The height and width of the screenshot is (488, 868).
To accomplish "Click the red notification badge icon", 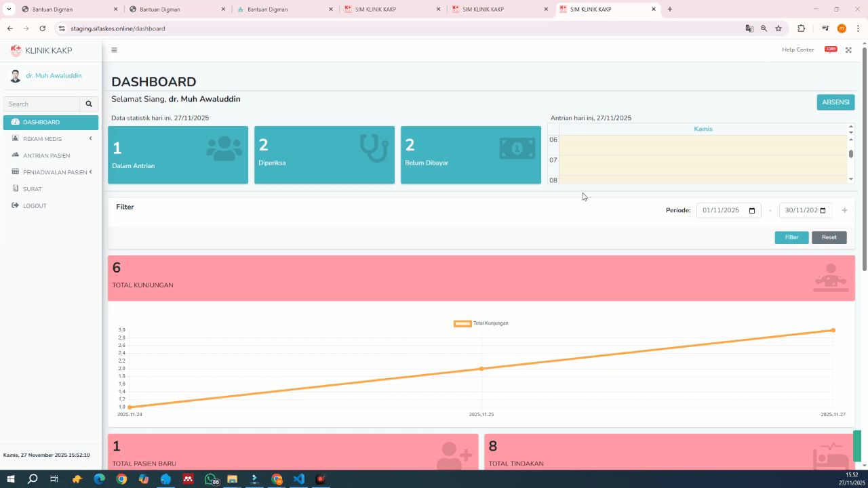I will [x=830, y=49].
